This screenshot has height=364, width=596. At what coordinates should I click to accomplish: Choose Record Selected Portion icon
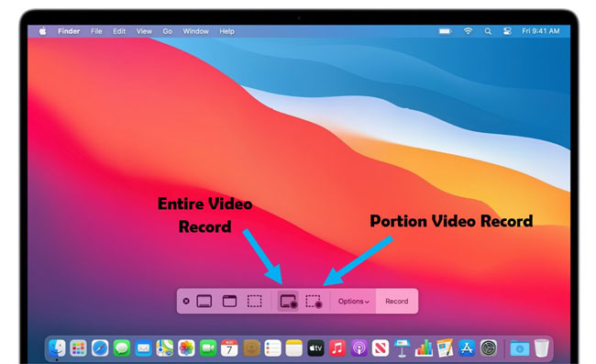(x=314, y=302)
